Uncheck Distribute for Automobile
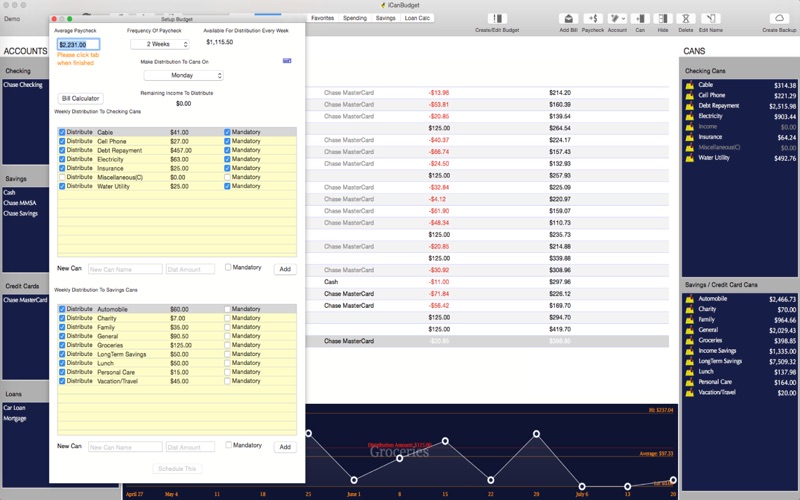The image size is (800, 500). (62, 309)
